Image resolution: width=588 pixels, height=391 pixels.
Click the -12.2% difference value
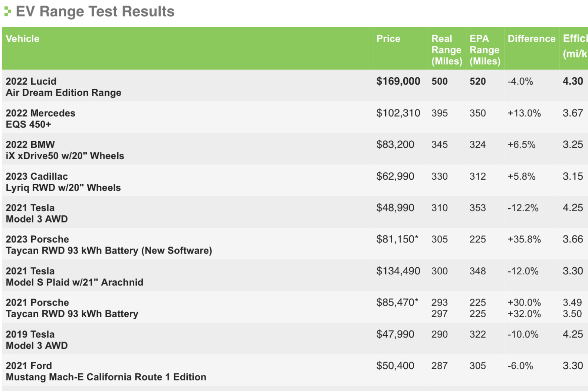click(523, 208)
